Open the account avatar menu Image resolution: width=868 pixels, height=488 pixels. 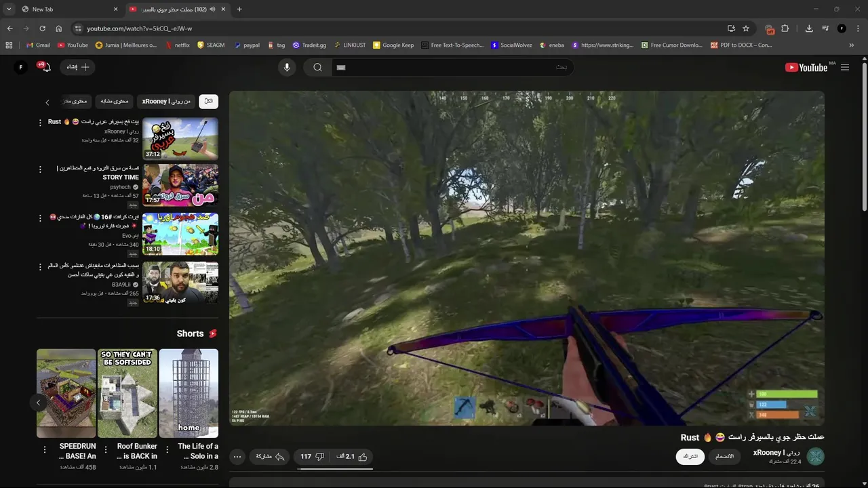(21, 67)
